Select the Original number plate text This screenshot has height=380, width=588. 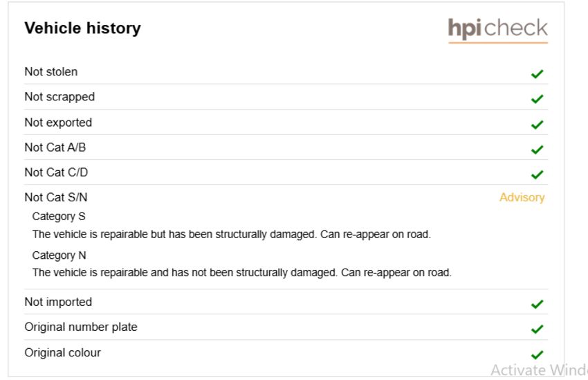pyautogui.click(x=81, y=327)
